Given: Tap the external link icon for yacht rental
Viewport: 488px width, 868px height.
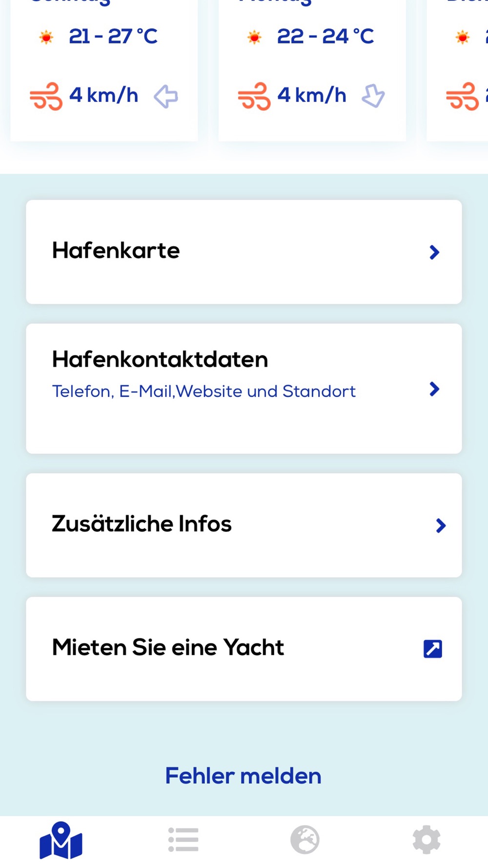Looking at the screenshot, I should point(433,649).
